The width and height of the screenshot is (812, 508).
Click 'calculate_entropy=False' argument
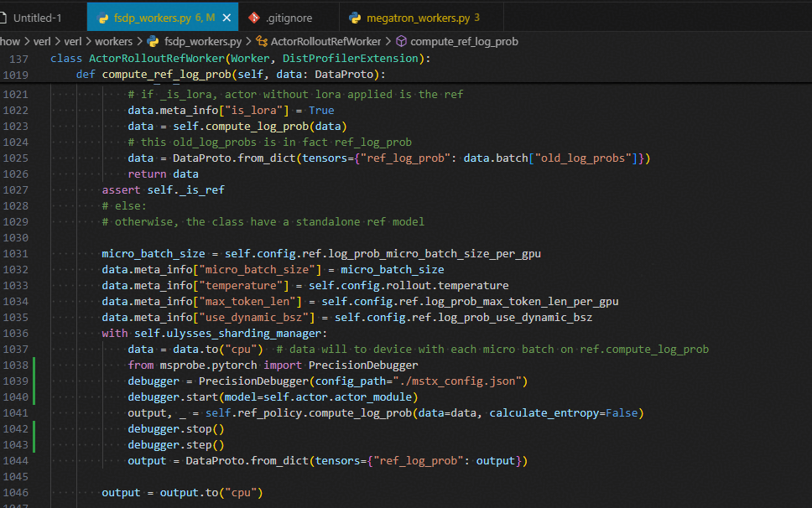564,412
